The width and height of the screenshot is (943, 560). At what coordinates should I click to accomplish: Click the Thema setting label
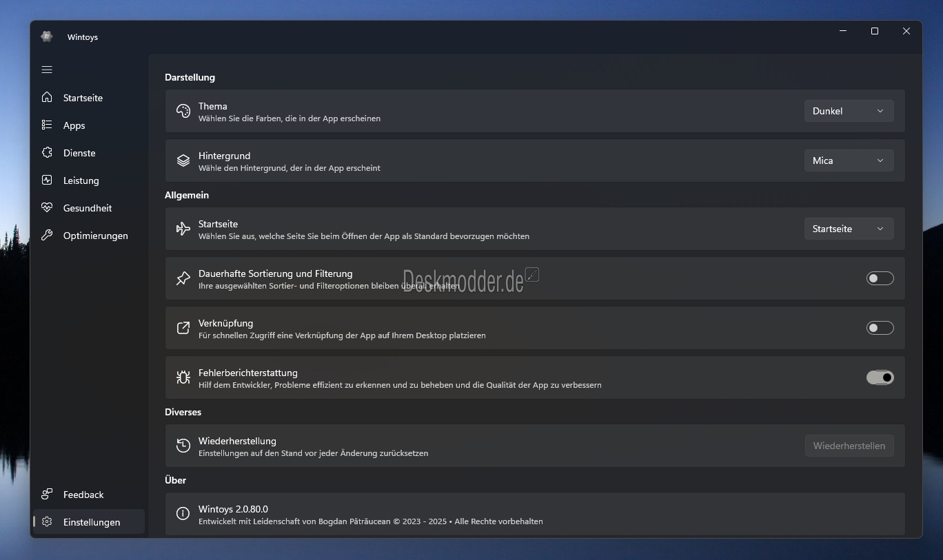[212, 106]
